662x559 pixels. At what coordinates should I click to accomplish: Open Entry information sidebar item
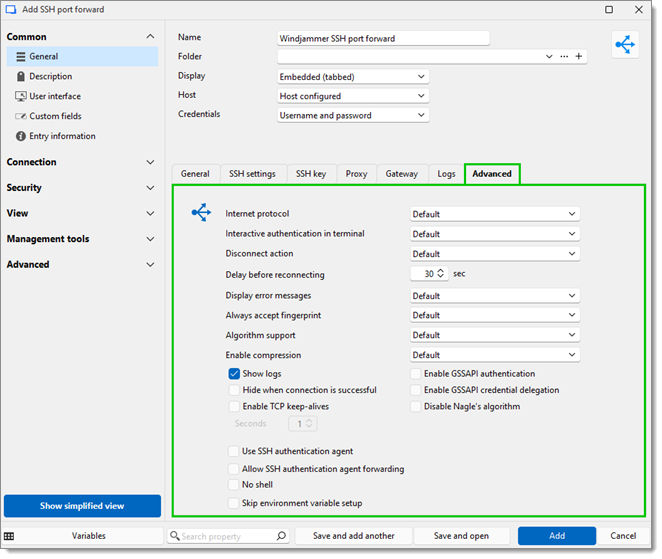point(62,136)
